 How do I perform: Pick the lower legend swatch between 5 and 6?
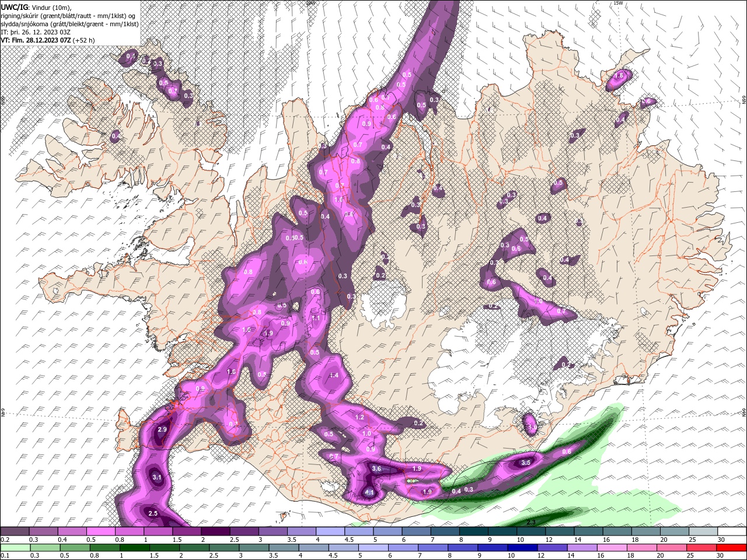click(x=373, y=548)
